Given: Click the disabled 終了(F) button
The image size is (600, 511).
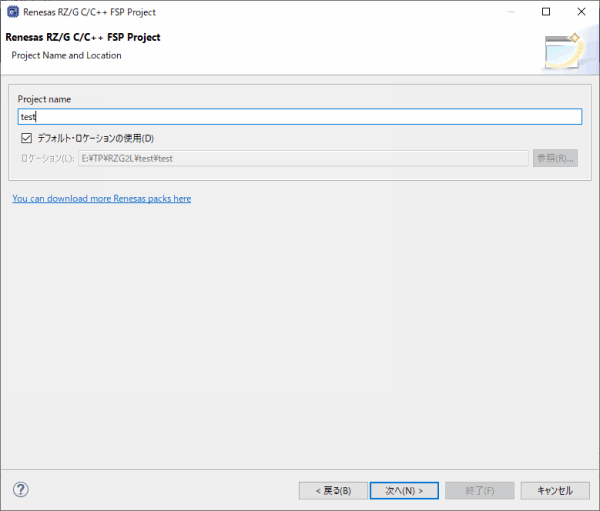Looking at the screenshot, I should pos(480,490).
